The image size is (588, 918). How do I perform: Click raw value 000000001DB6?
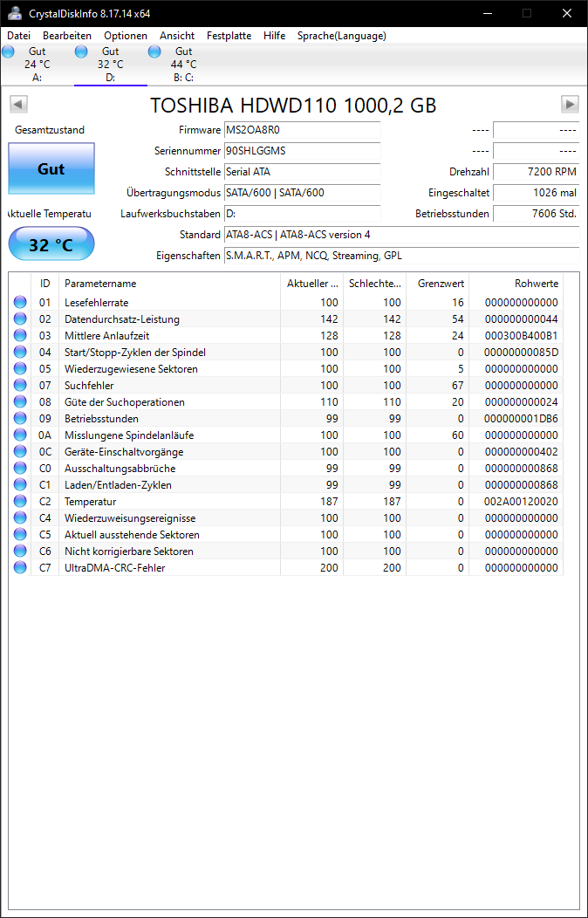click(x=522, y=419)
